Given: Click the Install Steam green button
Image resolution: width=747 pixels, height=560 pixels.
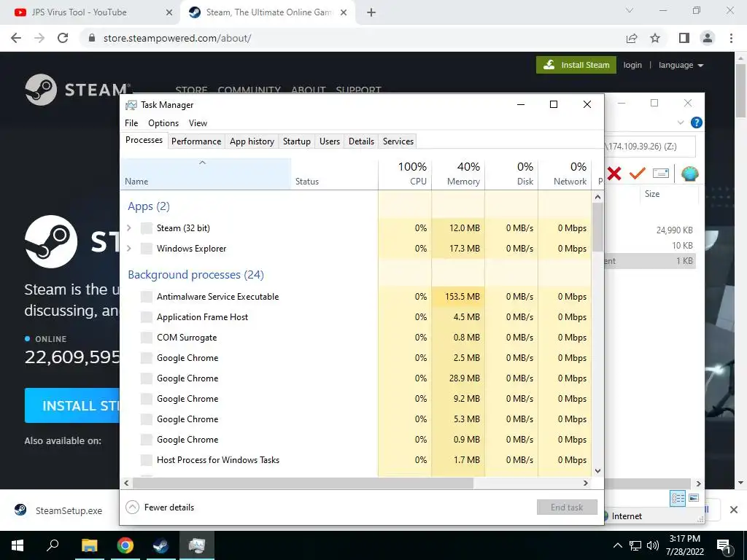Looking at the screenshot, I should [x=576, y=65].
